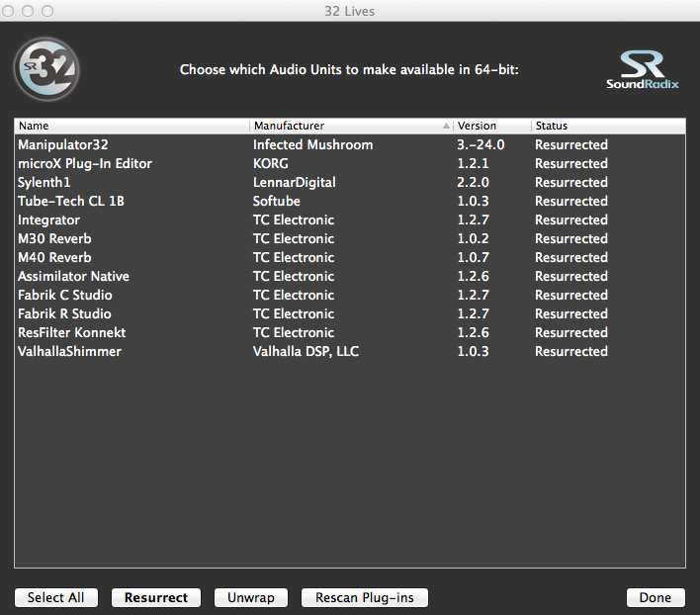The height and width of the screenshot is (615, 700).
Task: Click version 2.2.0 for Sylenth1
Action: tap(473, 182)
